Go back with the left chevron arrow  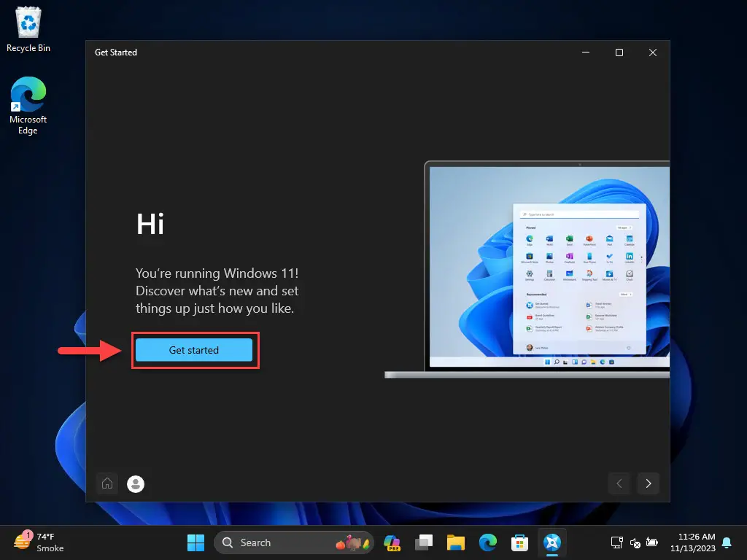(x=619, y=484)
